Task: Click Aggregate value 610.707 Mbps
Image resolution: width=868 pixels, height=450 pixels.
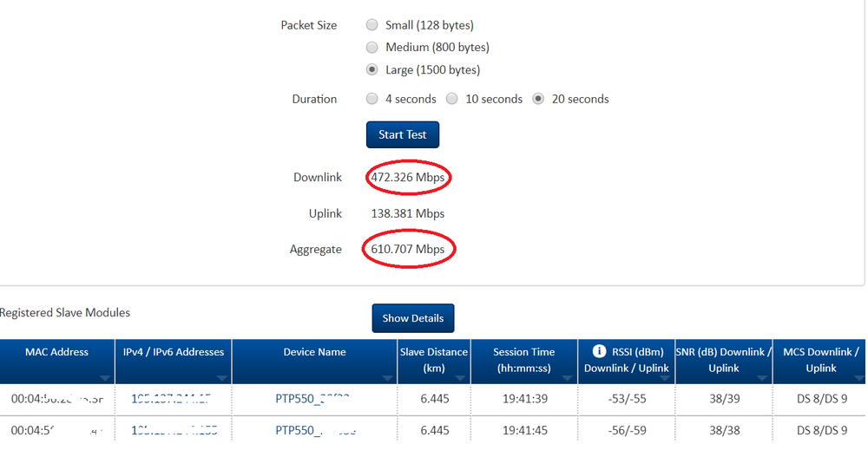Action: pyautogui.click(x=408, y=250)
